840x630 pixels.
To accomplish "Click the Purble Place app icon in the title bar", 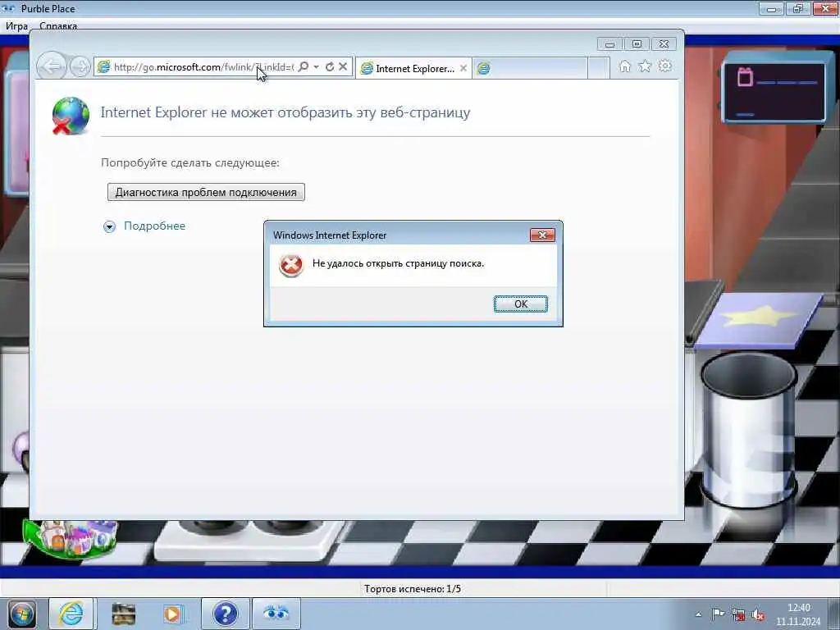I will (x=8, y=8).
